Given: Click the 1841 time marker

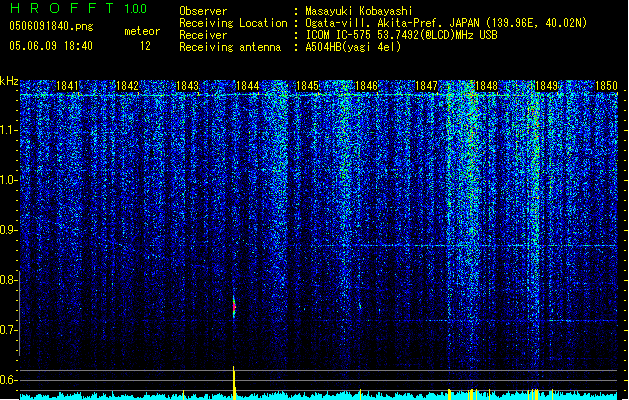Looking at the screenshot, I should point(67,86).
